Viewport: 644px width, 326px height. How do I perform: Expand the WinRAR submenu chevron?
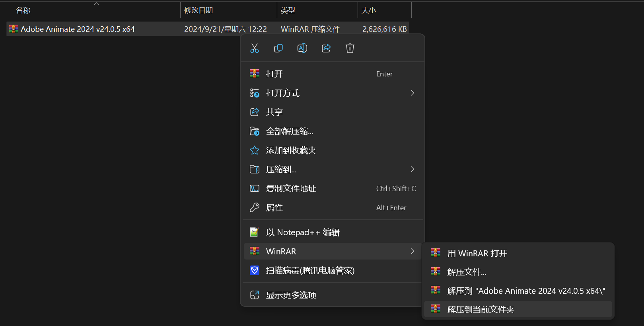point(412,252)
